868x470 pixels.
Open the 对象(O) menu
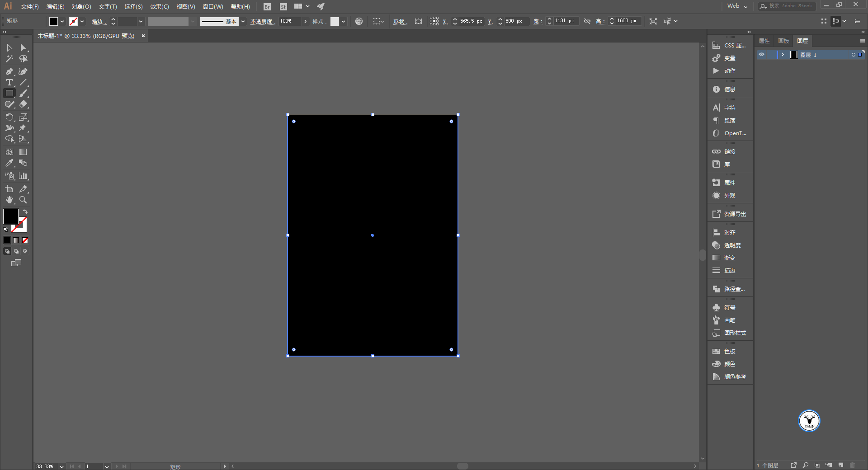point(81,7)
